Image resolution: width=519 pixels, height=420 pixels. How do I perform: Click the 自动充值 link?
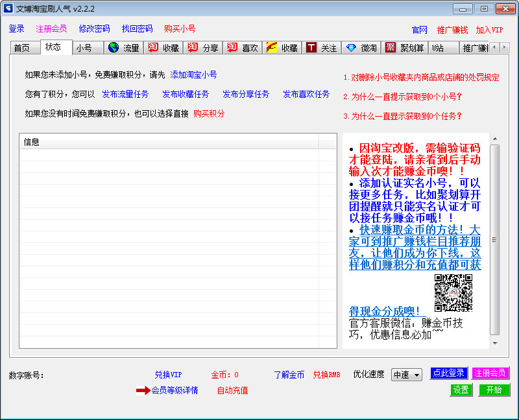pos(233,390)
